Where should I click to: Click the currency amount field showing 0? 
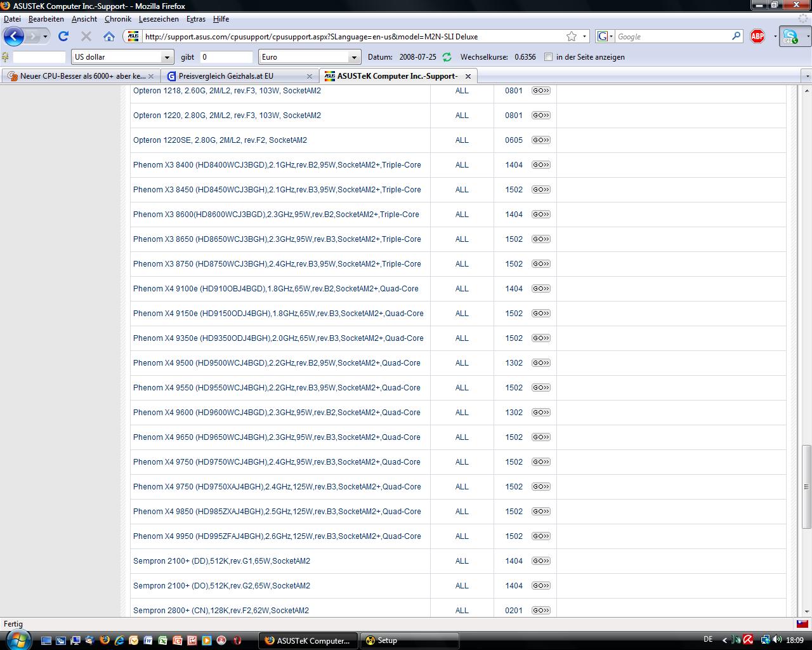coord(226,57)
